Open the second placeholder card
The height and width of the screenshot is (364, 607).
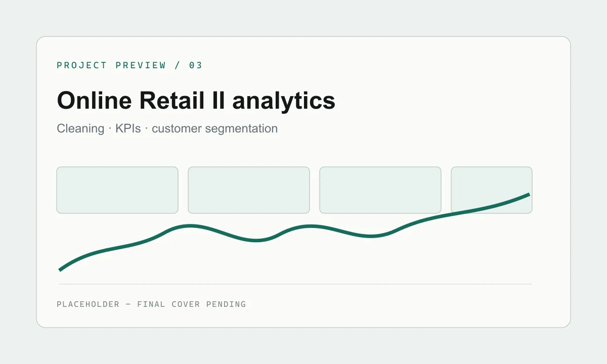[249, 190]
